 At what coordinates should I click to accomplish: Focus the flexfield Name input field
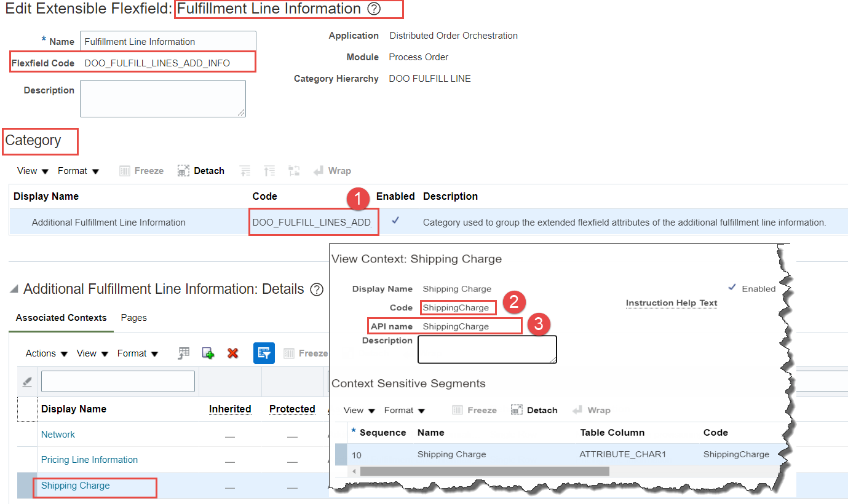coord(168,42)
